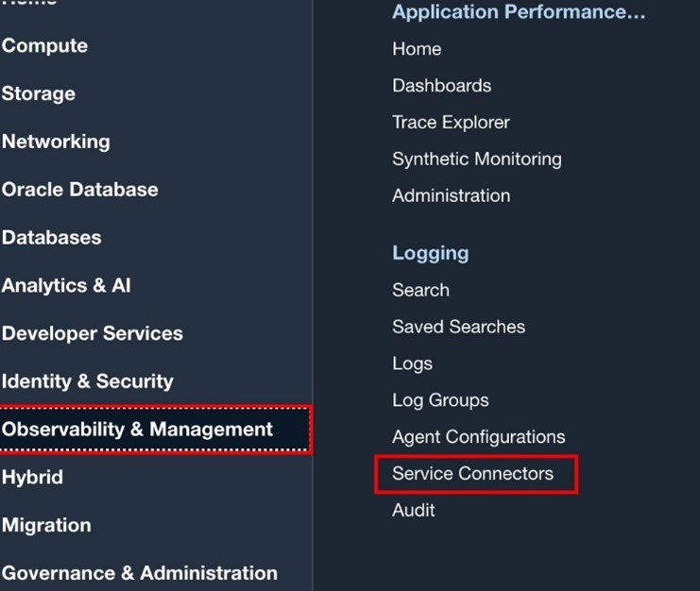Open the Compute menu category
The height and width of the screenshot is (591, 700).
pos(44,45)
